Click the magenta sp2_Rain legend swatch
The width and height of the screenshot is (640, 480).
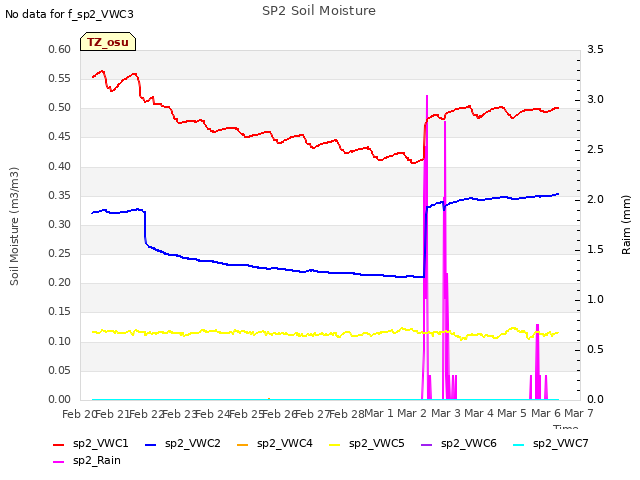pyautogui.click(x=59, y=462)
